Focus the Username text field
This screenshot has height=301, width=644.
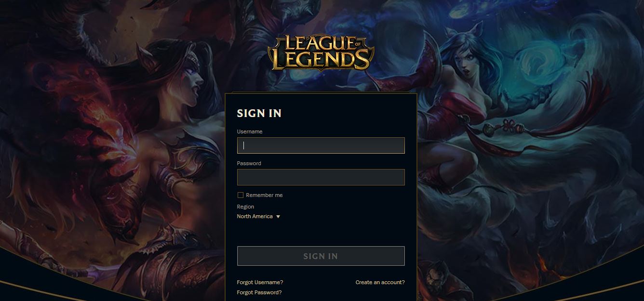(321, 145)
